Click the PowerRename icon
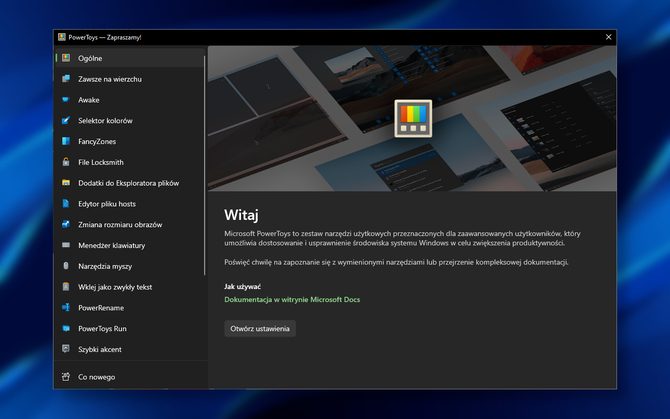 66,308
